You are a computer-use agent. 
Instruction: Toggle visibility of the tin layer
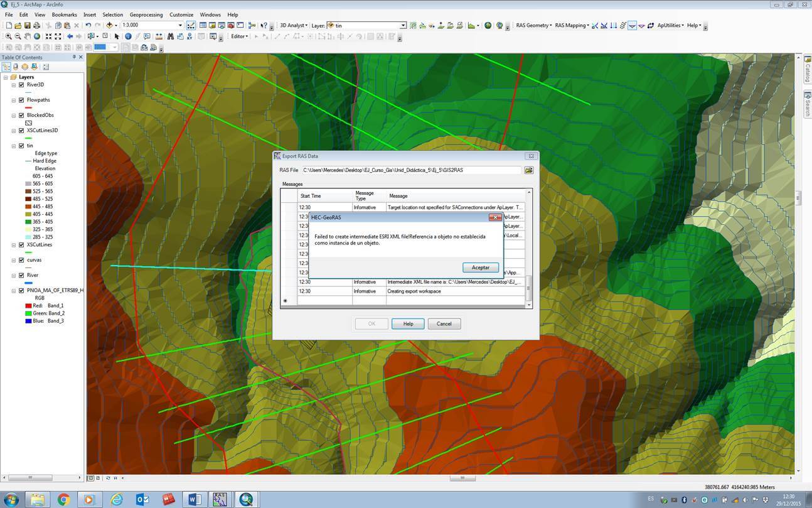(x=21, y=146)
